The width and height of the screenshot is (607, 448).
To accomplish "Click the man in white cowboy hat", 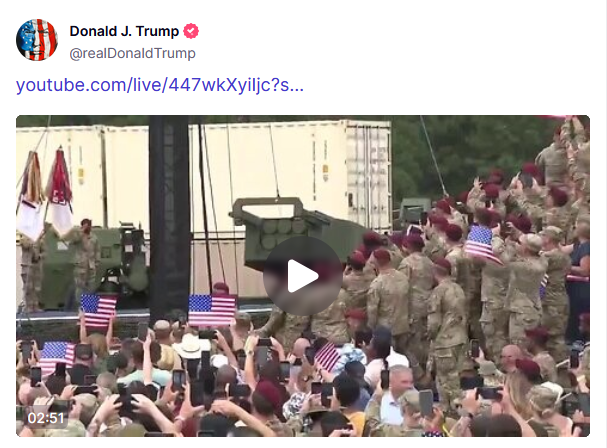I will pos(190,350).
